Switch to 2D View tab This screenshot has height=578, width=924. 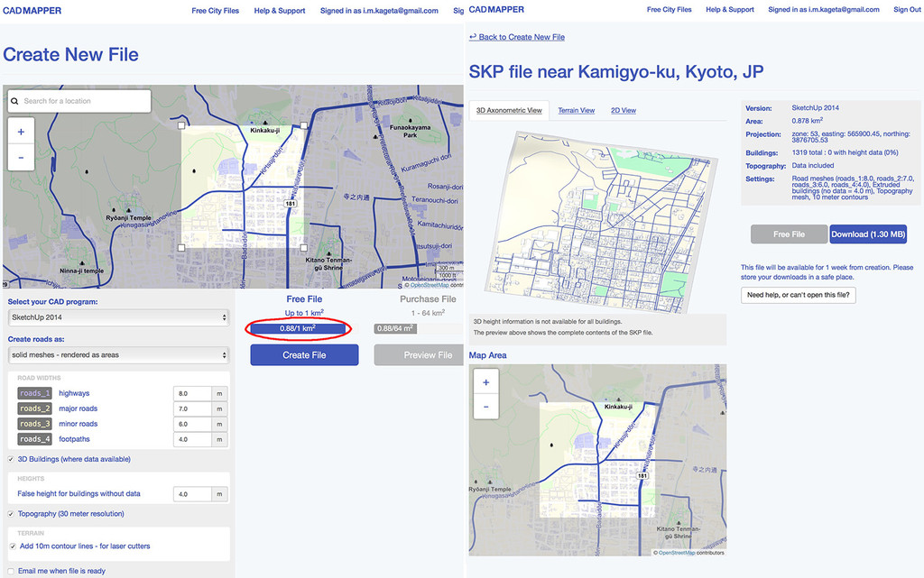coord(624,110)
